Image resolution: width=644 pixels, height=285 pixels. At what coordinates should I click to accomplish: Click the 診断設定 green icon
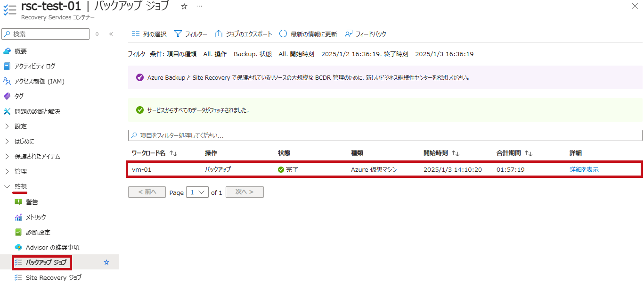(18, 232)
